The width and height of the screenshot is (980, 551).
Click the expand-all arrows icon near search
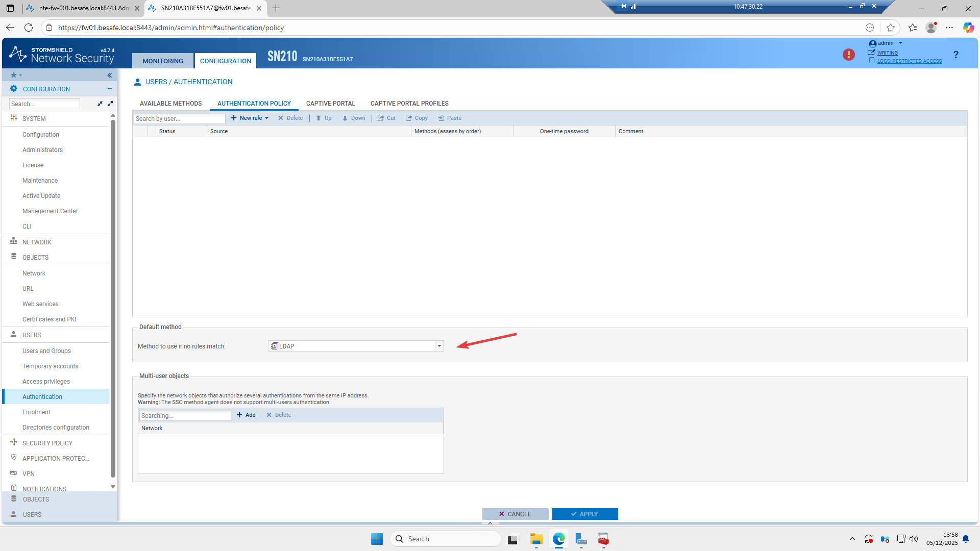tap(110, 104)
